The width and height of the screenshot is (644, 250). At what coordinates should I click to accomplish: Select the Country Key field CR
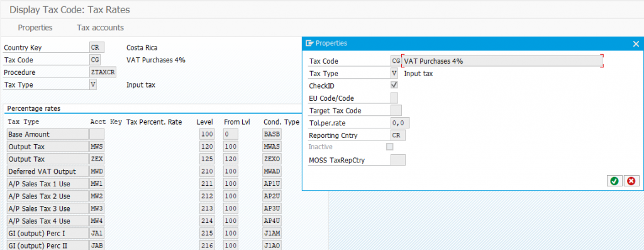click(x=96, y=48)
